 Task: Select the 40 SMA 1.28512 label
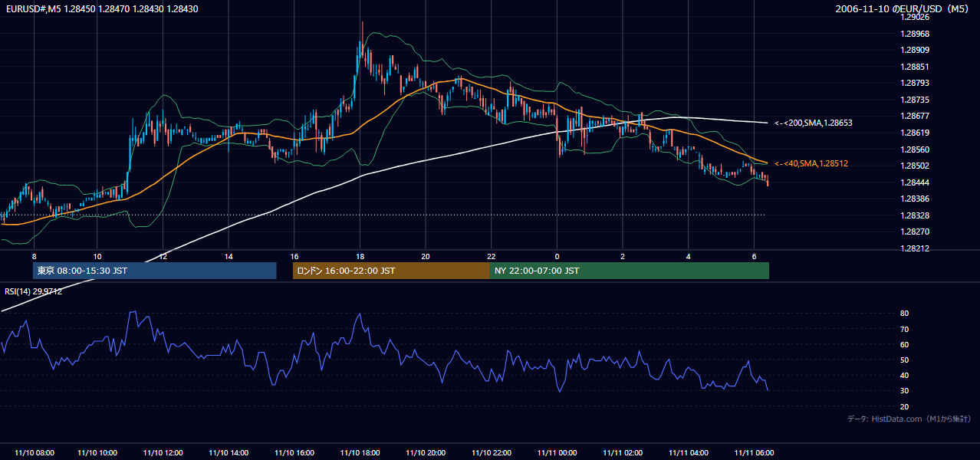(811, 163)
